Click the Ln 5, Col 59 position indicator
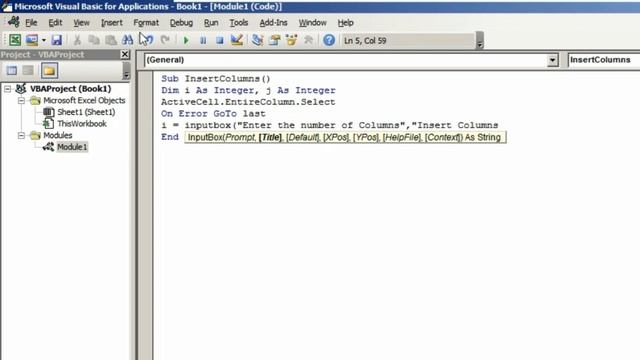 tap(365, 40)
